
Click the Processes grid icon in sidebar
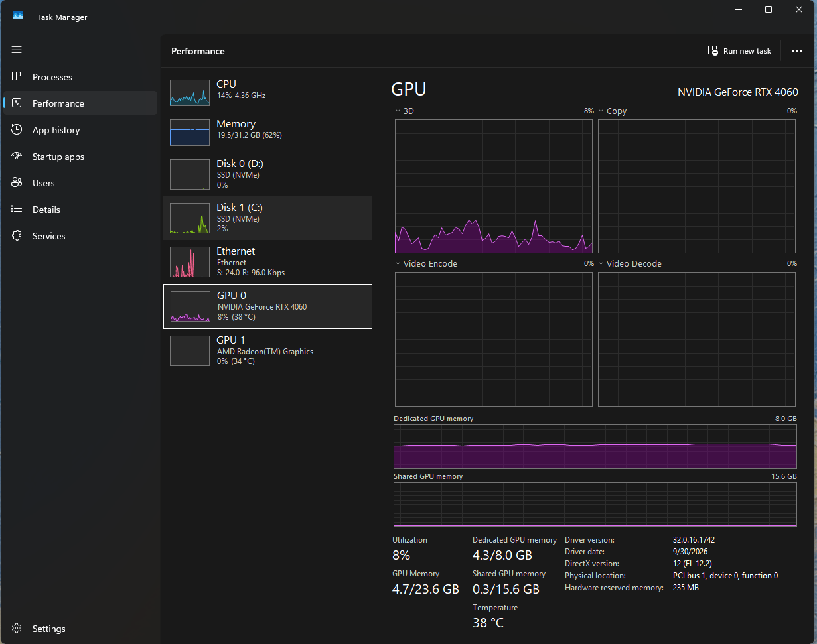coord(17,77)
